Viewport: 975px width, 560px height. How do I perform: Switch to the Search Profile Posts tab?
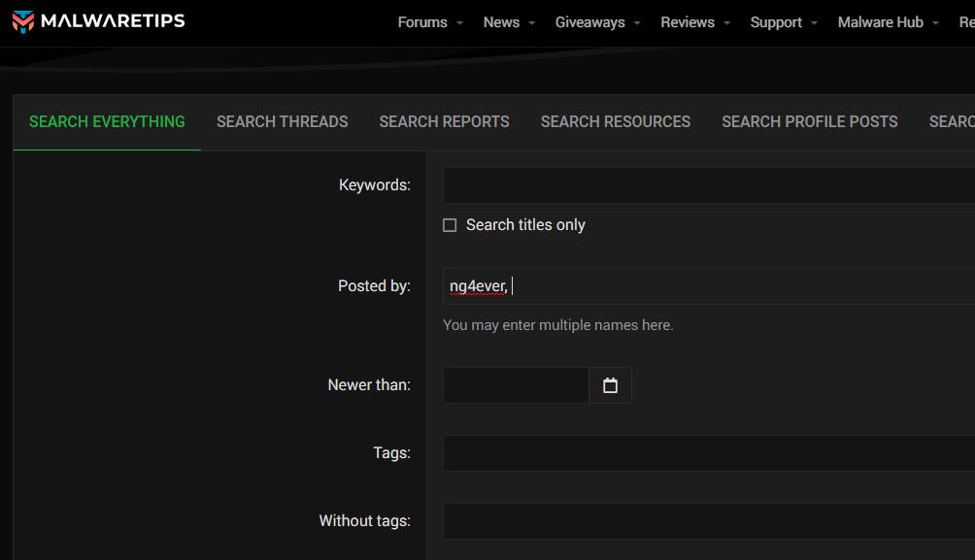tap(810, 122)
